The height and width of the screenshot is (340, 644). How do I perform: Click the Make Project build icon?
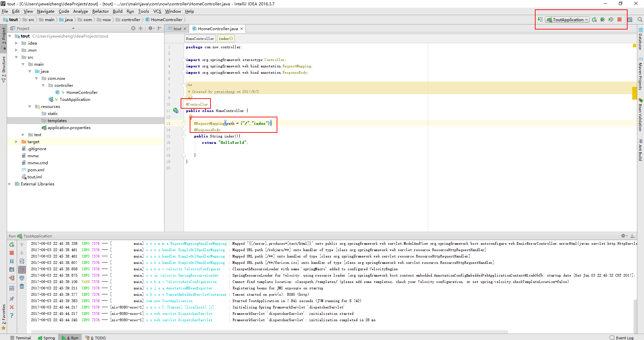click(x=540, y=19)
